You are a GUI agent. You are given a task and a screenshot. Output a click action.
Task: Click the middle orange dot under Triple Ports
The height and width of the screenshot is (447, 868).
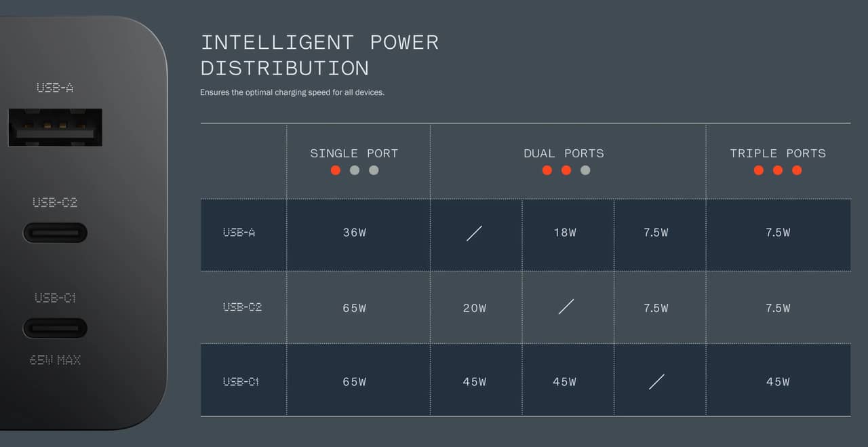point(778,170)
